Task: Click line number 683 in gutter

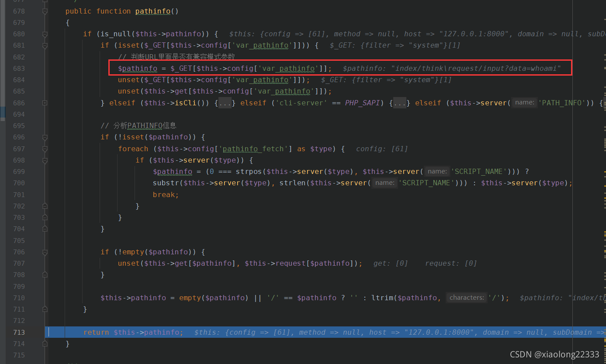Action: (x=19, y=69)
